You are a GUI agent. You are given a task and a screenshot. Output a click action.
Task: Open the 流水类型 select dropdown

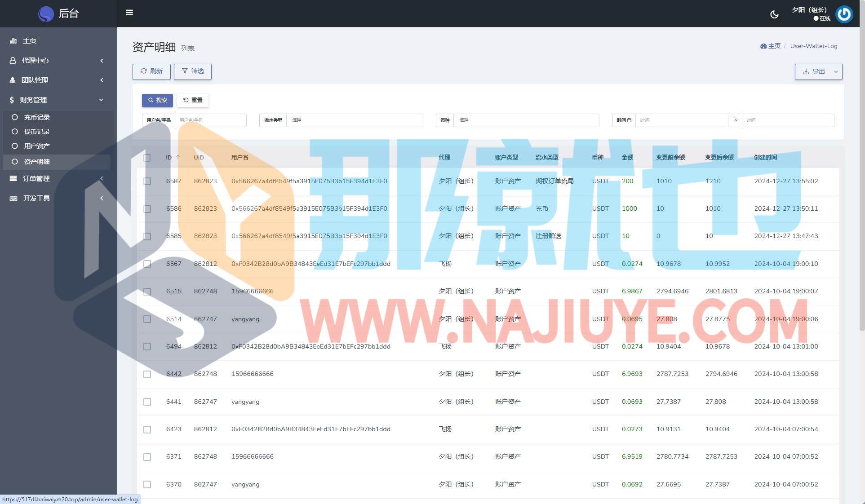click(x=354, y=120)
